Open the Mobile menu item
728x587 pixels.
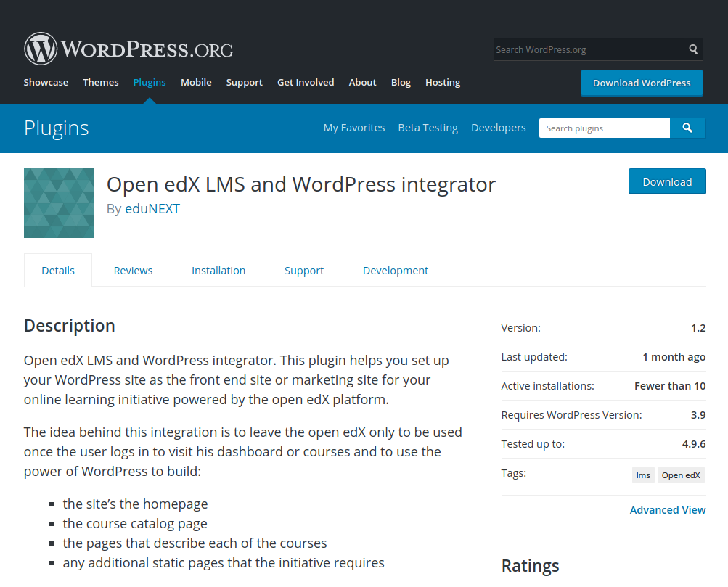196,82
